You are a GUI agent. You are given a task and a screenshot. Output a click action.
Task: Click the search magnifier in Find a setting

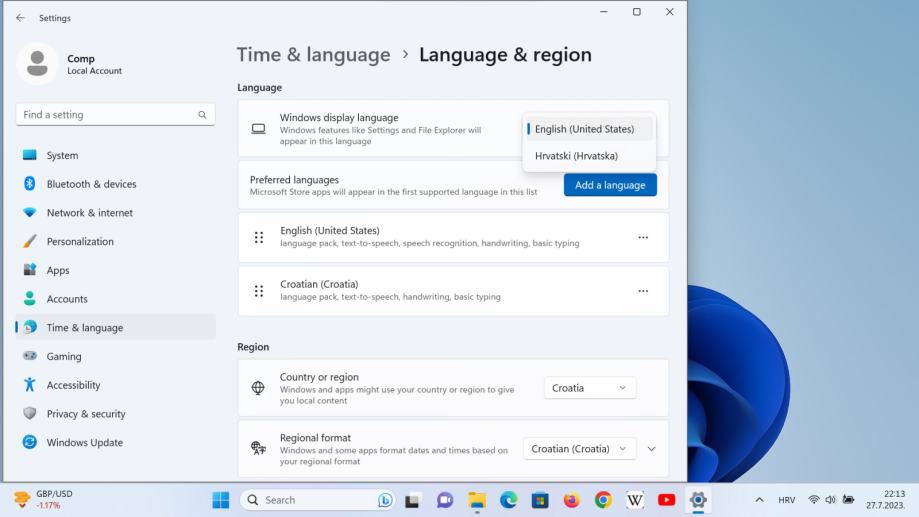coord(202,115)
